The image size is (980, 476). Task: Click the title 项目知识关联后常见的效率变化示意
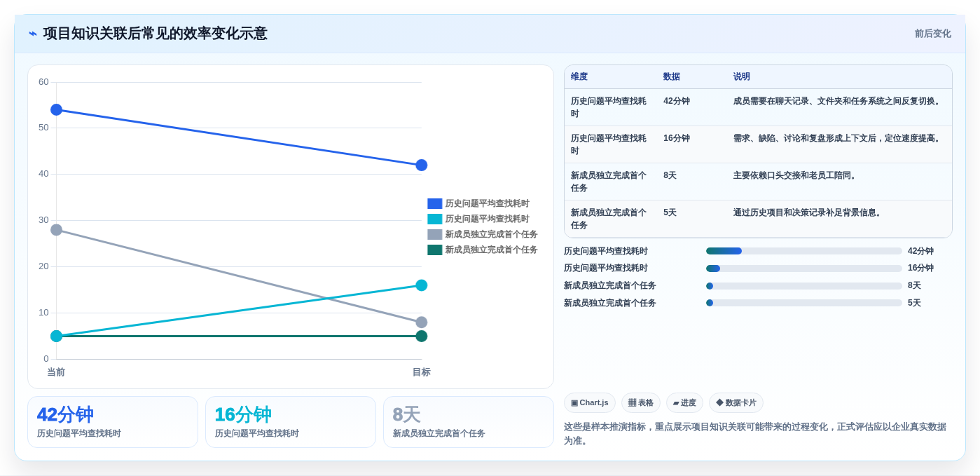pos(155,34)
